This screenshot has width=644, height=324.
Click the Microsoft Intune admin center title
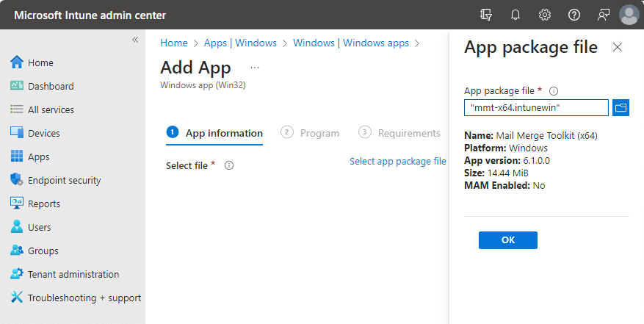[90, 15]
